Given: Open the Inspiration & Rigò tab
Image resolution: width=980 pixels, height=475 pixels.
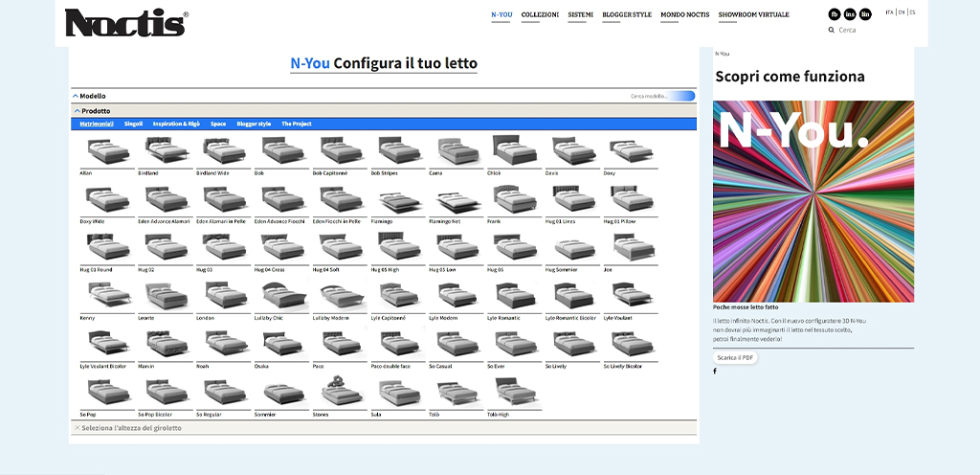Looking at the screenshot, I should pos(176,124).
